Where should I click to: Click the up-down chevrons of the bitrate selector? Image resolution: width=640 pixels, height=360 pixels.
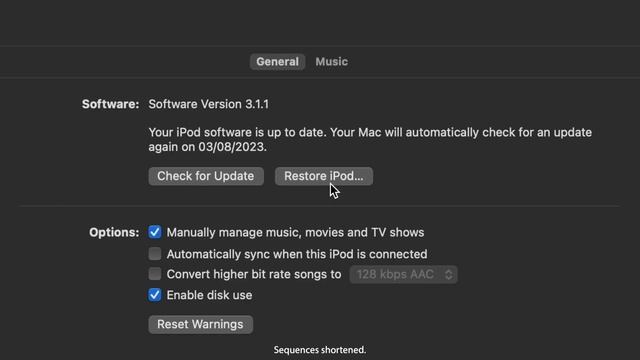pyautogui.click(x=449, y=274)
